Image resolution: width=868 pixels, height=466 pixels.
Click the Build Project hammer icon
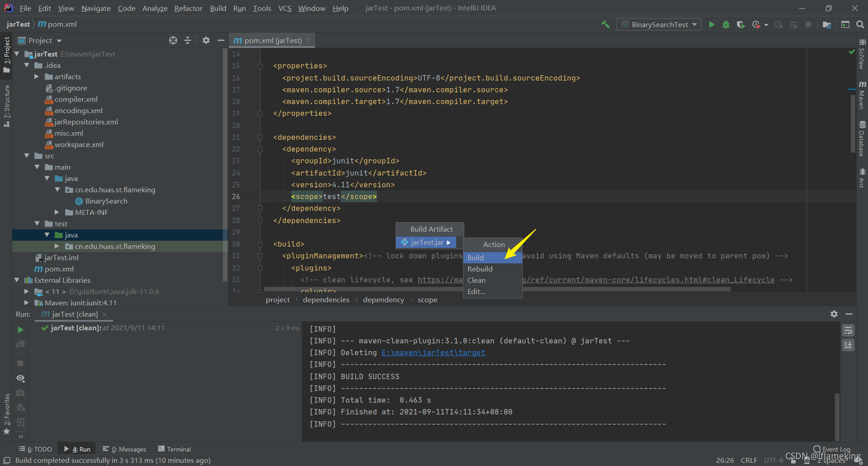pos(605,24)
